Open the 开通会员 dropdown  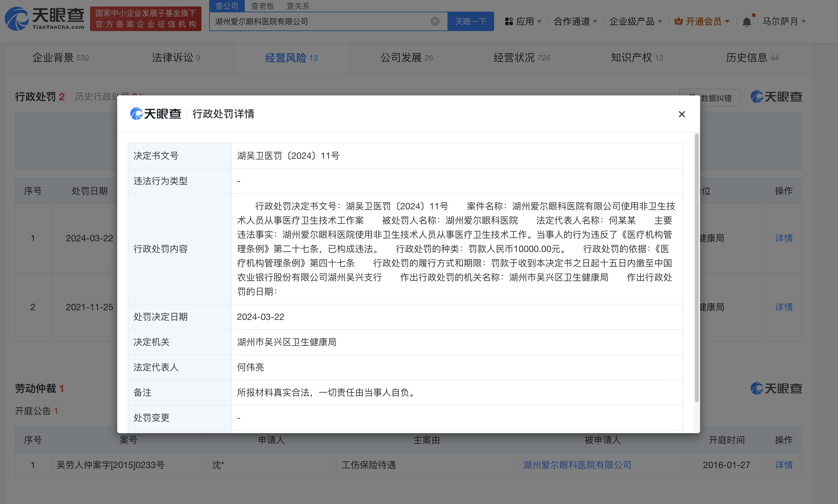click(702, 21)
